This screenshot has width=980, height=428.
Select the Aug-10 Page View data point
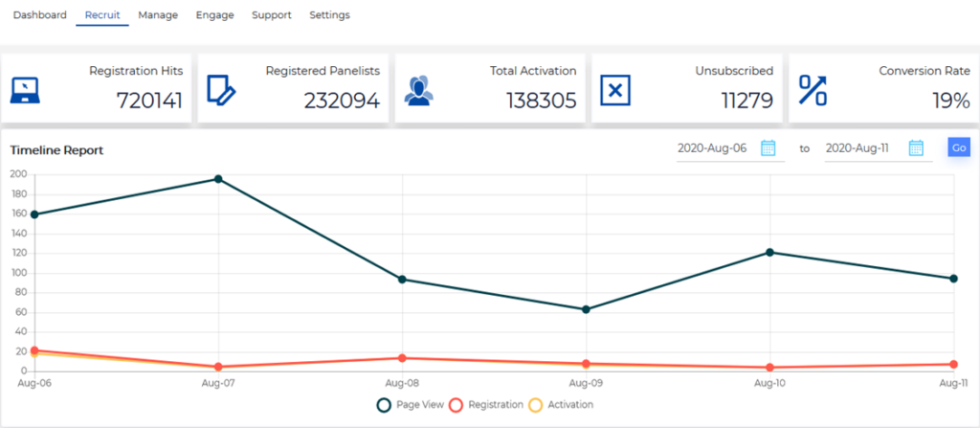770,252
